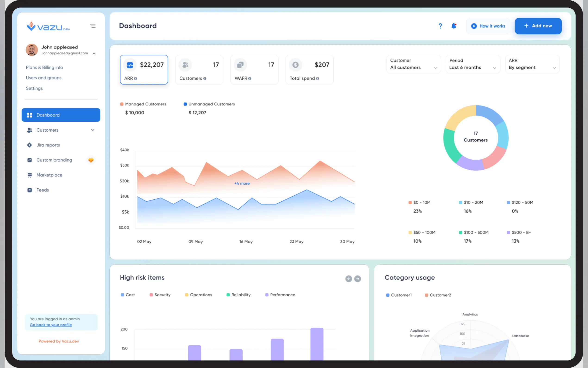Image resolution: width=588 pixels, height=368 pixels.
Task: Toggle Security legend in High risk items
Action: tap(160, 295)
